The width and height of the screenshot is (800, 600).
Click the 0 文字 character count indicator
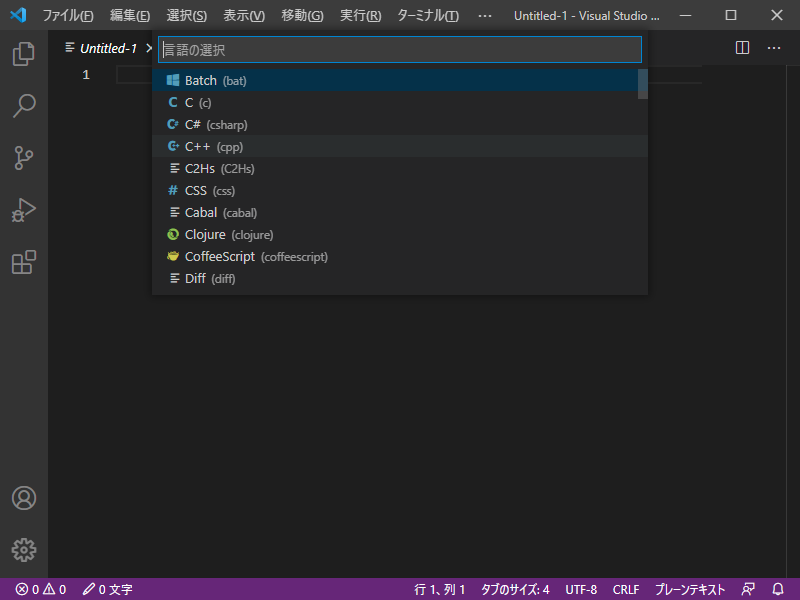108,589
